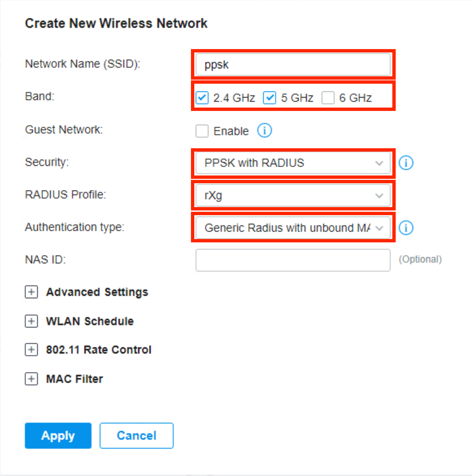The height and width of the screenshot is (476, 472).
Task: Uncheck the 5 GHz band checkbox
Action: tap(270, 98)
